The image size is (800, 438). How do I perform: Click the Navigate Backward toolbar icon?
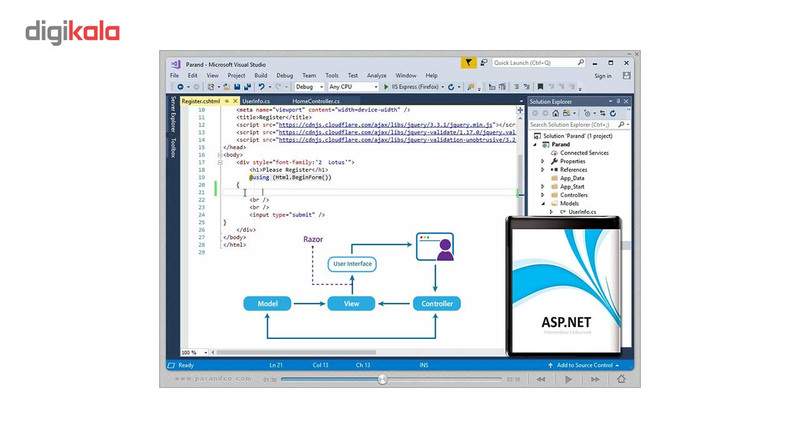180,87
